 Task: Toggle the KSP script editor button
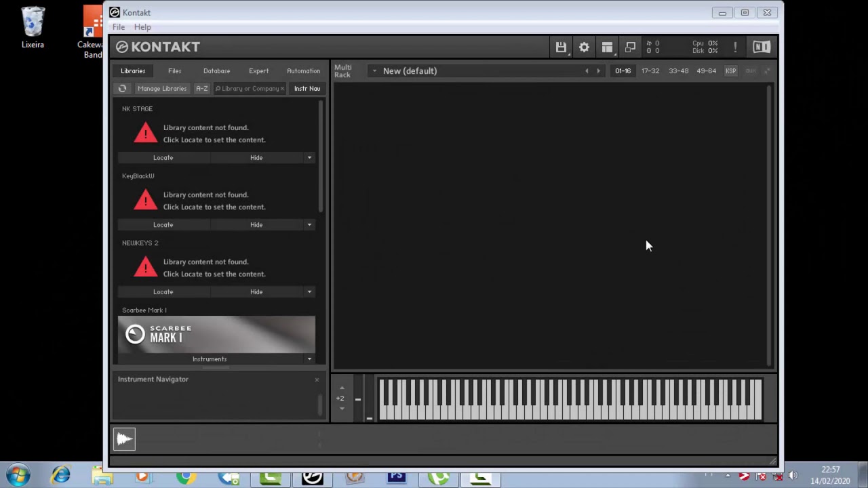coord(730,70)
